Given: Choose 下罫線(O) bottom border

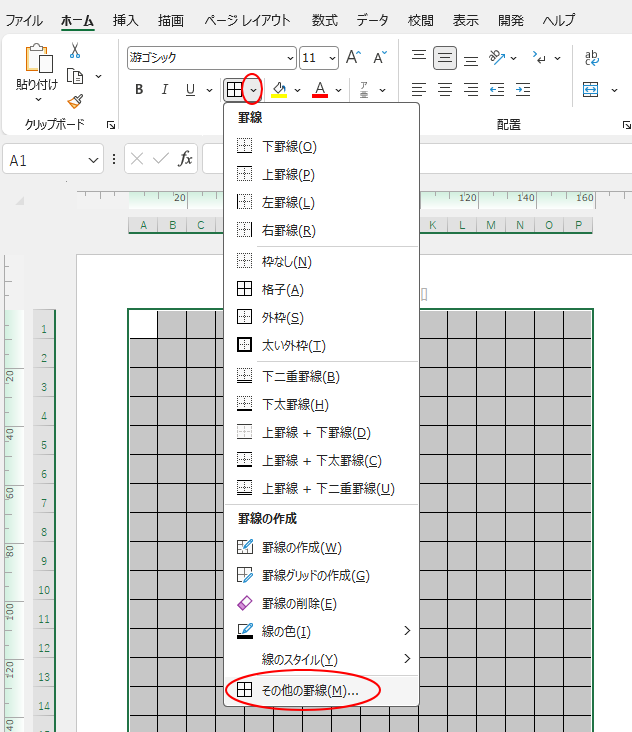Looking at the screenshot, I should 322,147.
